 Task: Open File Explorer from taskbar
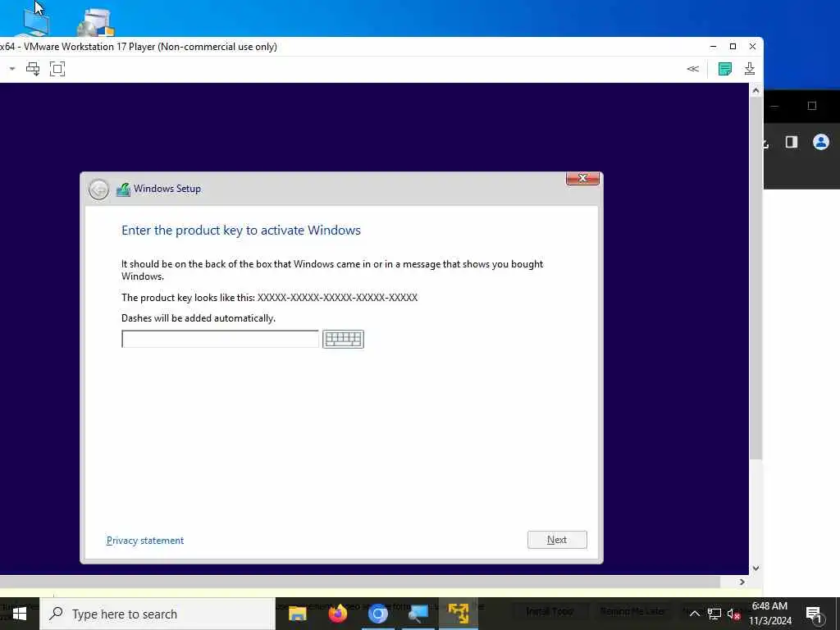tap(297, 614)
